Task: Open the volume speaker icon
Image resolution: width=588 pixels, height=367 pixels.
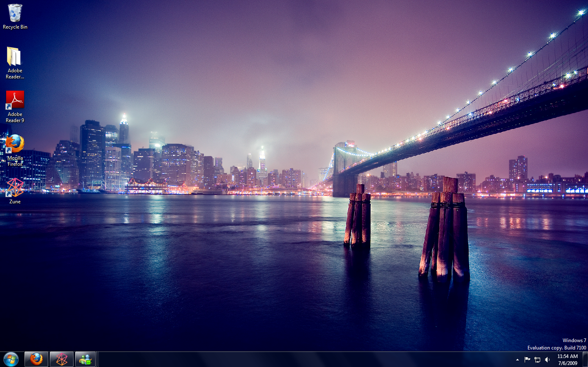Action: (x=548, y=360)
